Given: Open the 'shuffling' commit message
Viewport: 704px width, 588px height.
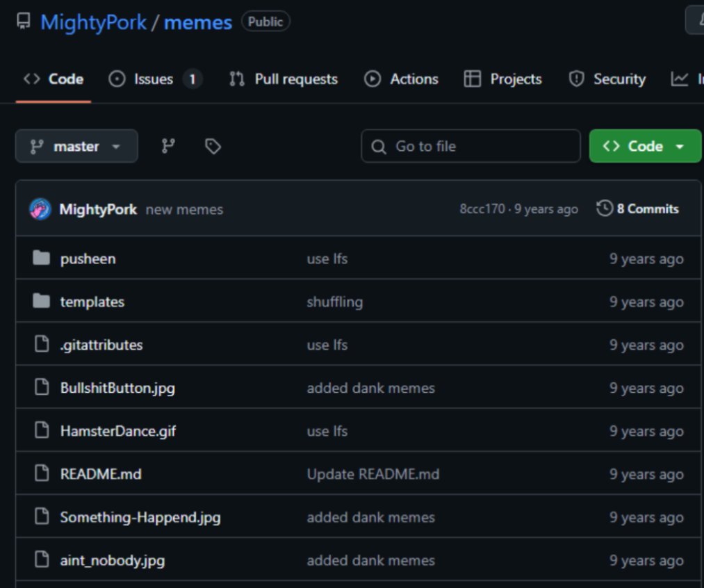Looking at the screenshot, I should coord(335,302).
